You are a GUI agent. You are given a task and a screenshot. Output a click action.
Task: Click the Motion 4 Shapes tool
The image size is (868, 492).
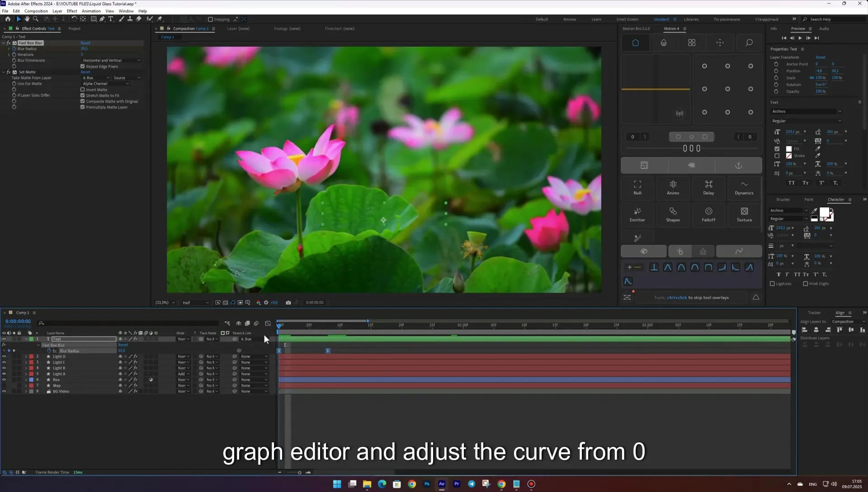pos(673,214)
